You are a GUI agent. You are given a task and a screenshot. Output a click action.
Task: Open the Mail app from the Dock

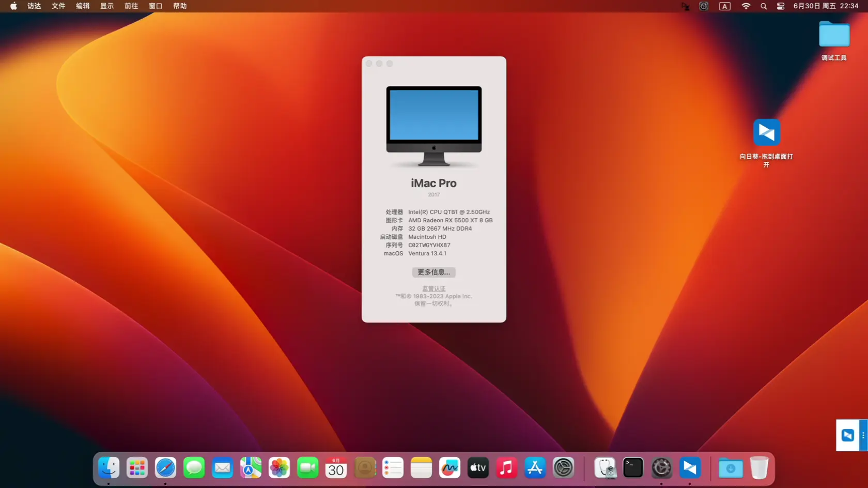(x=222, y=467)
